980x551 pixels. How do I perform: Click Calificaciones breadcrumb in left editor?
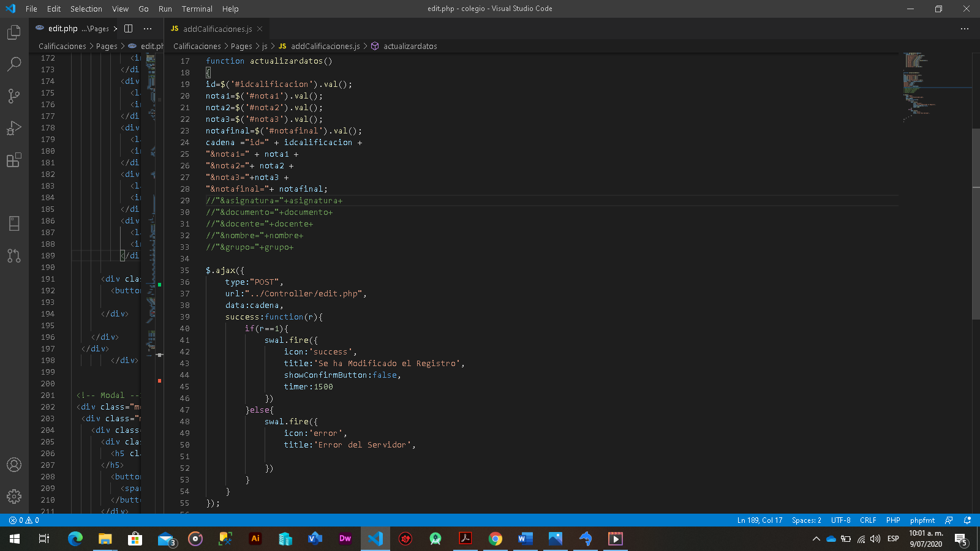pos(62,46)
